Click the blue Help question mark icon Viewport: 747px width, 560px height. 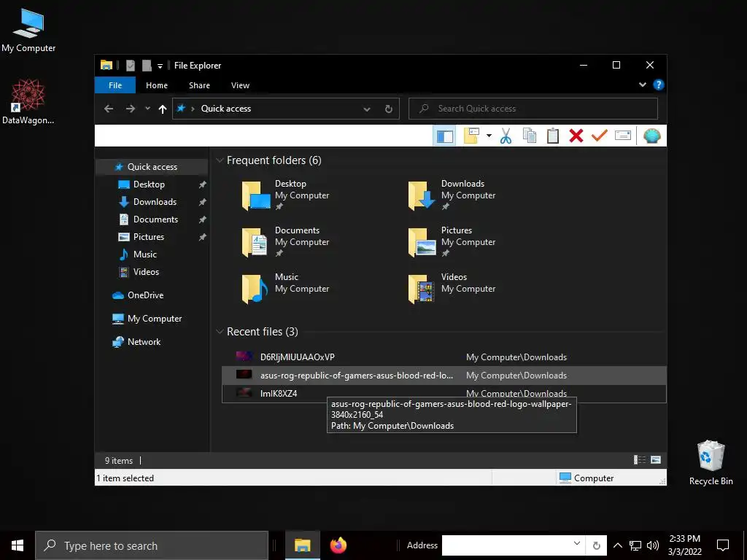(659, 85)
